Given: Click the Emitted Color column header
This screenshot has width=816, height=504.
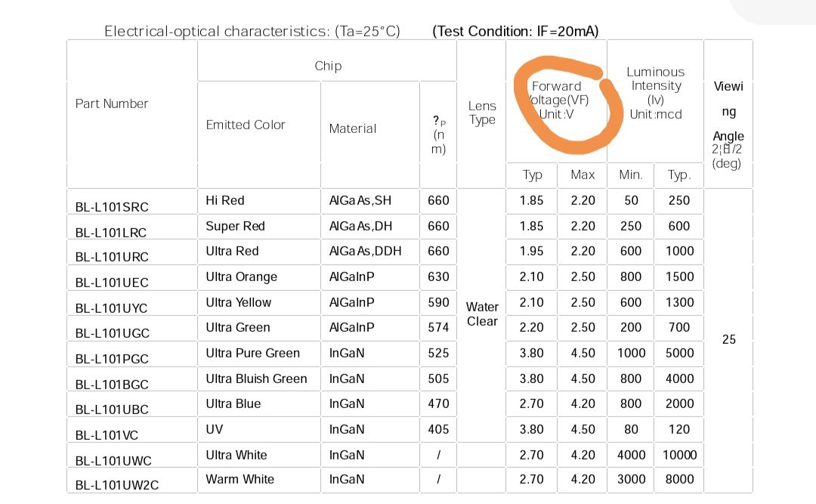Looking at the screenshot, I should 246,125.
